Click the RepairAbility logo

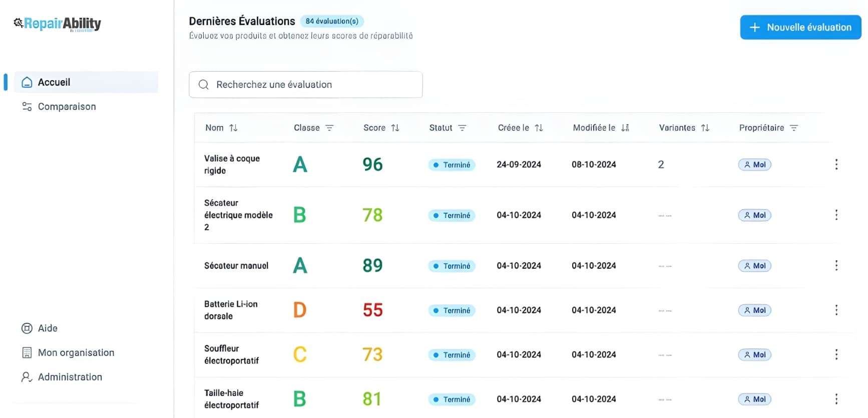(x=57, y=24)
